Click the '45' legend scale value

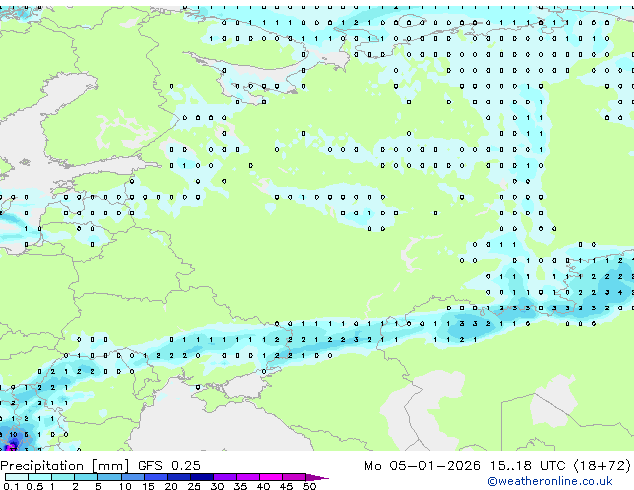click(x=286, y=486)
